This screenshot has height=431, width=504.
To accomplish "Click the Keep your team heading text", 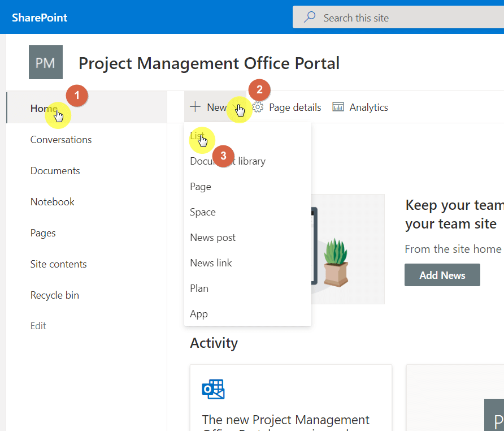I will pyautogui.click(x=454, y=214).
